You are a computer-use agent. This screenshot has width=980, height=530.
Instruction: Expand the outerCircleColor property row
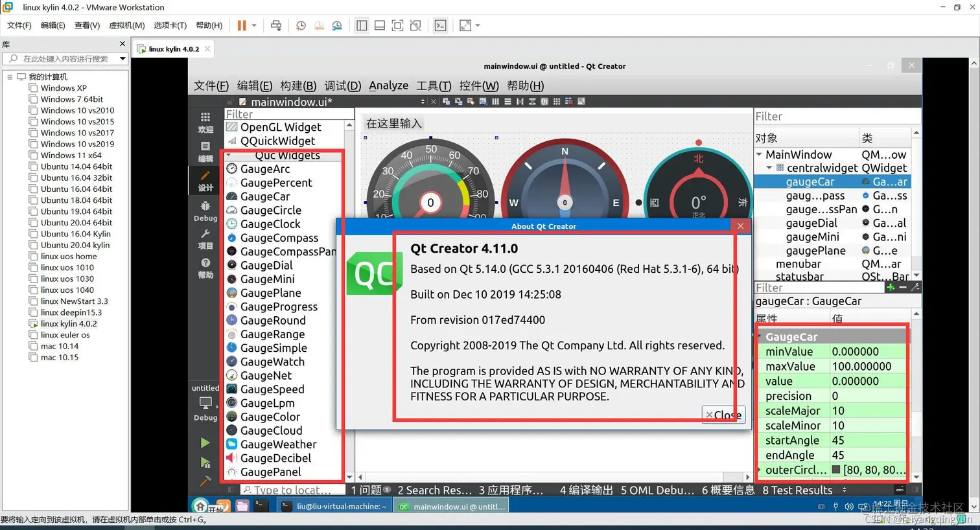click(x=760, y=470)
